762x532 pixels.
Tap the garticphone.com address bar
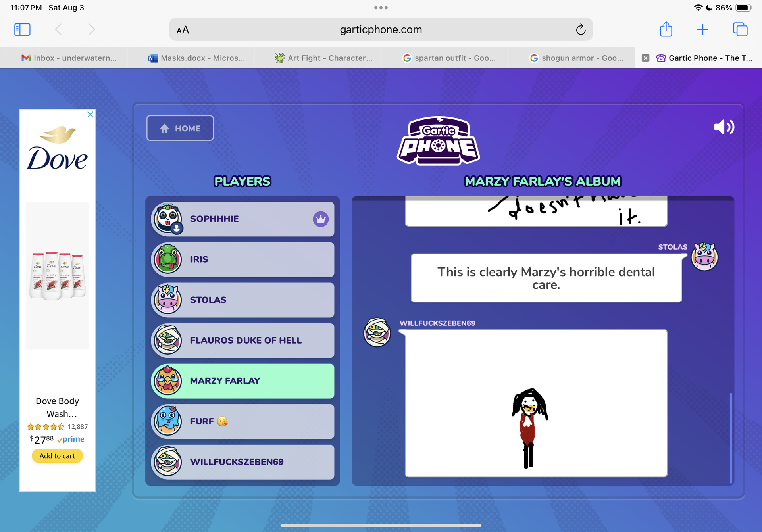coord(381,29)
